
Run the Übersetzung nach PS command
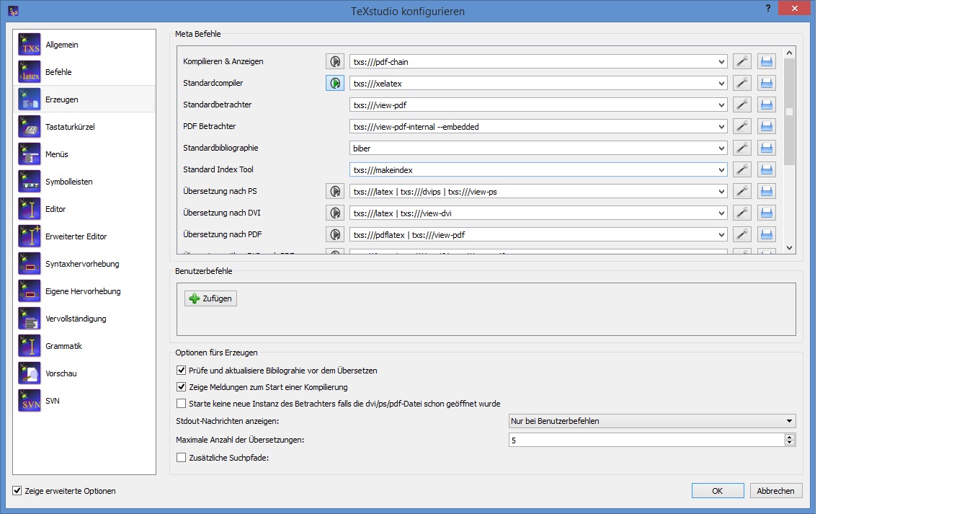coord(335,192)
